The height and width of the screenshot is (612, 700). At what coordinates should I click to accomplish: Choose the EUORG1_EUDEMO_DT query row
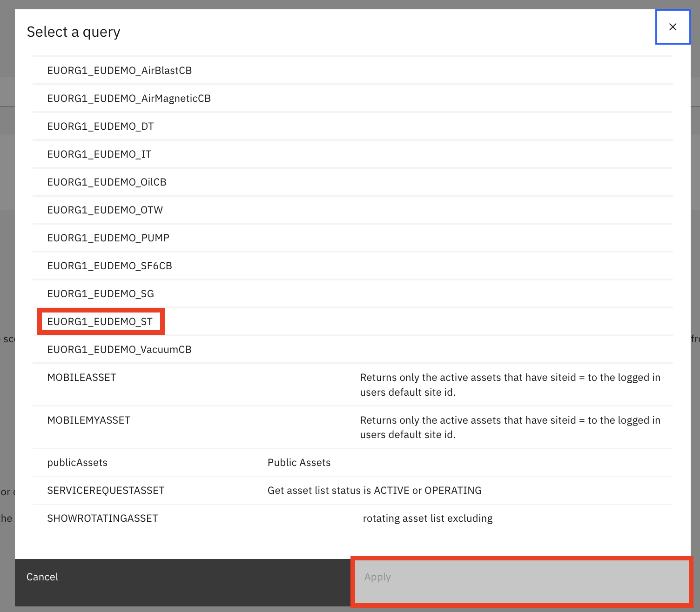352,126
